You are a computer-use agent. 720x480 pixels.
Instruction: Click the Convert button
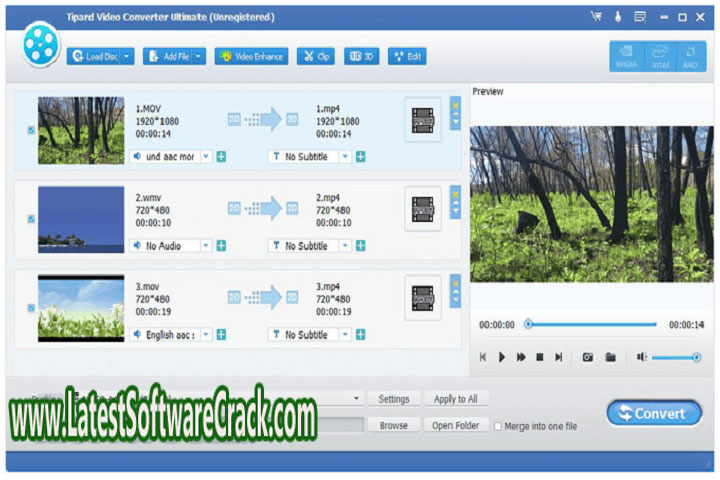coord(654,413)
